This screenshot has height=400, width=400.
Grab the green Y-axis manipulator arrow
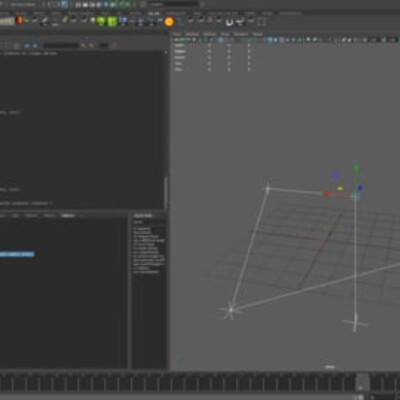point(356,169)
